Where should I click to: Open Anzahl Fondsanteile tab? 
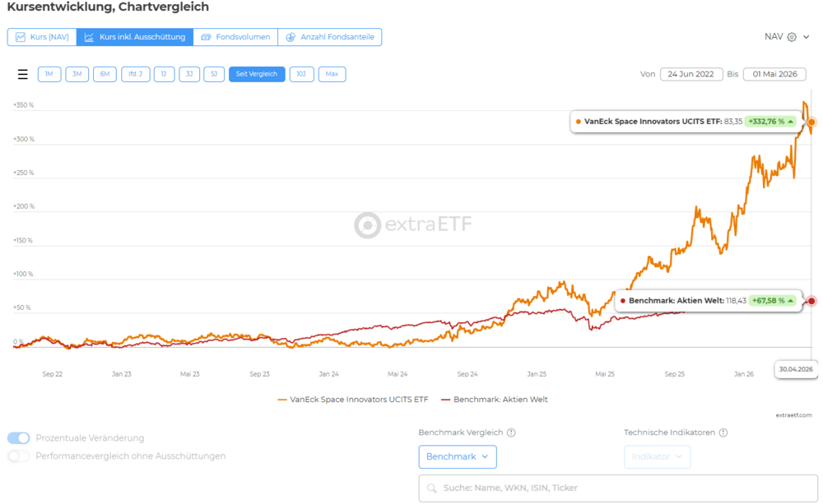330,37
